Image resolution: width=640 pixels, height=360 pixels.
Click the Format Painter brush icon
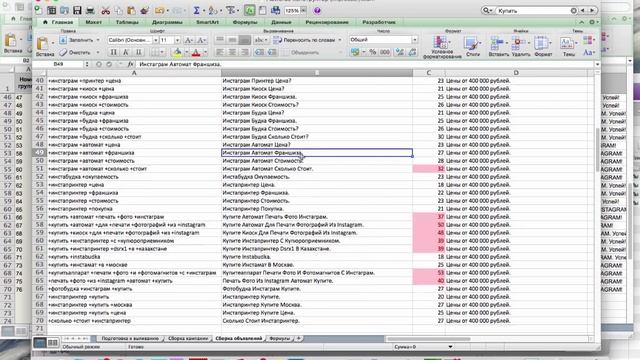click(x=144, y=11)
